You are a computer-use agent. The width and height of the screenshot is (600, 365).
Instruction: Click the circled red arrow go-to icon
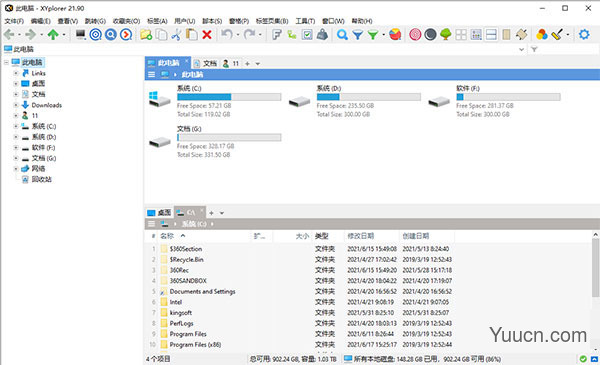pyautogui.click(x=126, y=35)
